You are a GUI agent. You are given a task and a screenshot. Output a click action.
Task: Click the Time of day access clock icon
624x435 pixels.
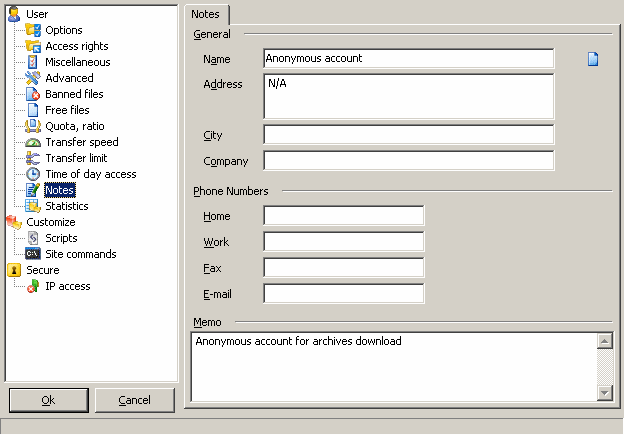33,174
